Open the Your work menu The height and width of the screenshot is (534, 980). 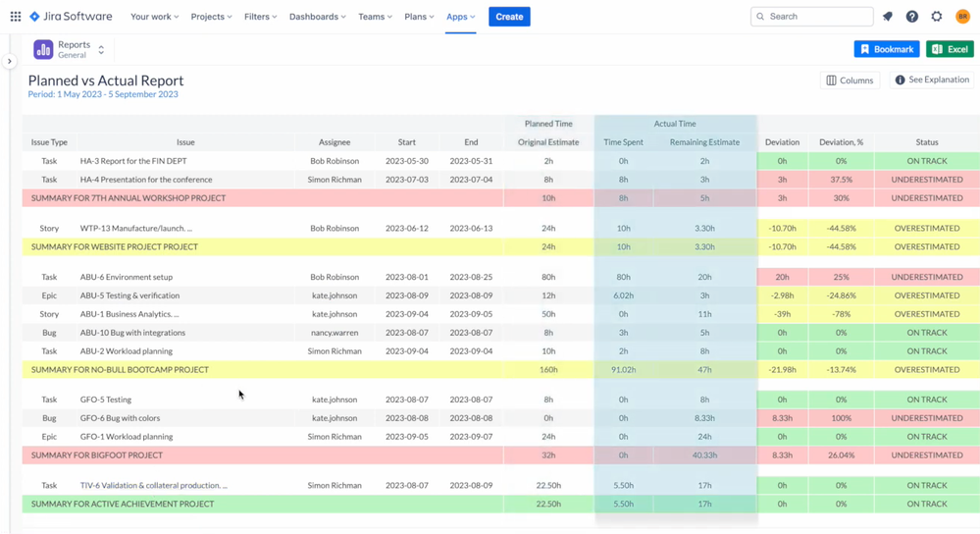pyautogui.click(x=154, y=17)
